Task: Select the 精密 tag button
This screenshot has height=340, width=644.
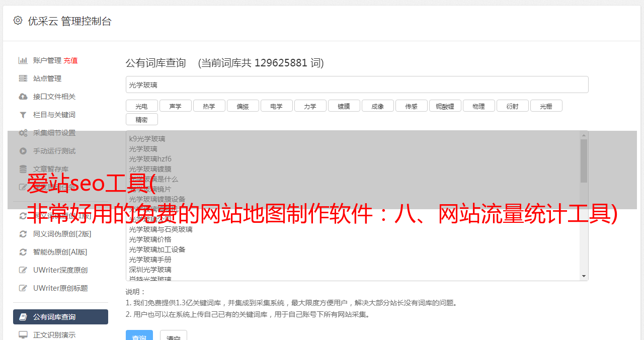Action: [x=141, y=120]
